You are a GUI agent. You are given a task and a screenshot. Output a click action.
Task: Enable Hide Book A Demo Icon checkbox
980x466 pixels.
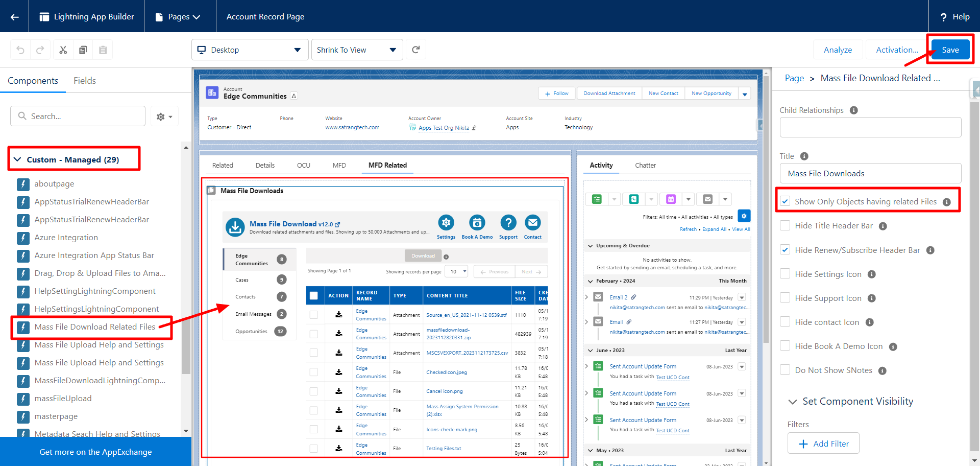click(785, 346)
